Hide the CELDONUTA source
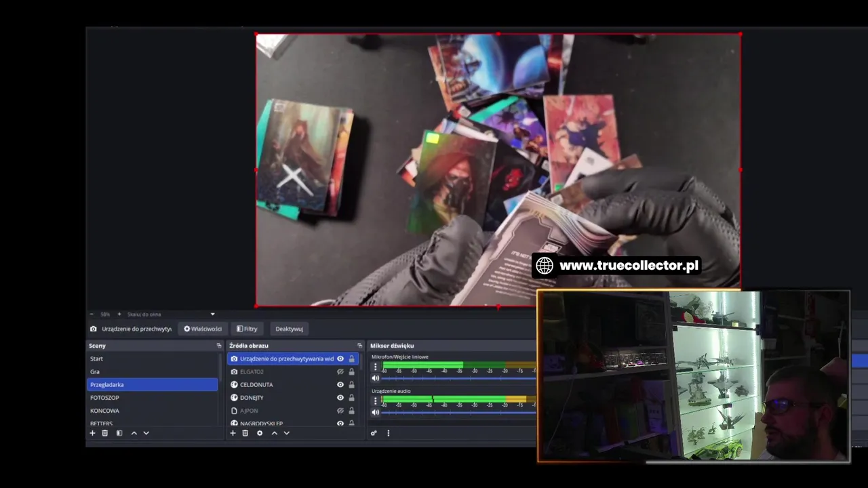Image resolution: width=868 pixels, height=488 pixels. click(x=340, y=384)
